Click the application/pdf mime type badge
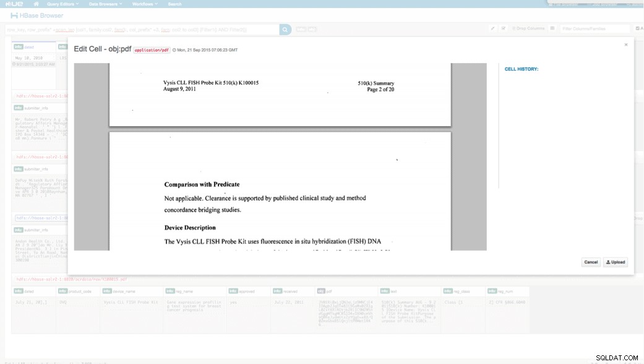 [x=152, y=50]
